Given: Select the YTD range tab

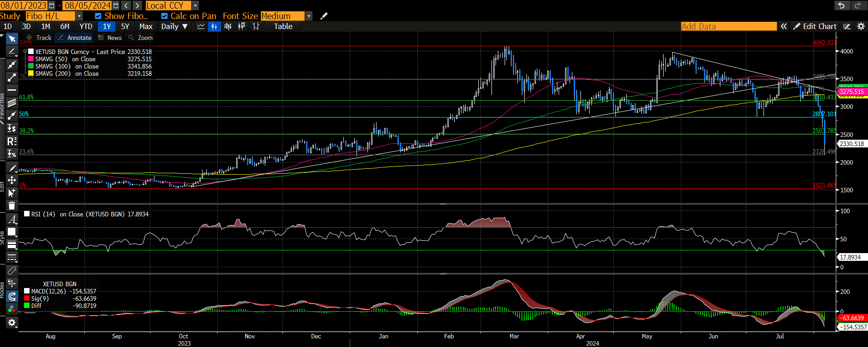Looking at the screenshot, I should pos(86,26).
